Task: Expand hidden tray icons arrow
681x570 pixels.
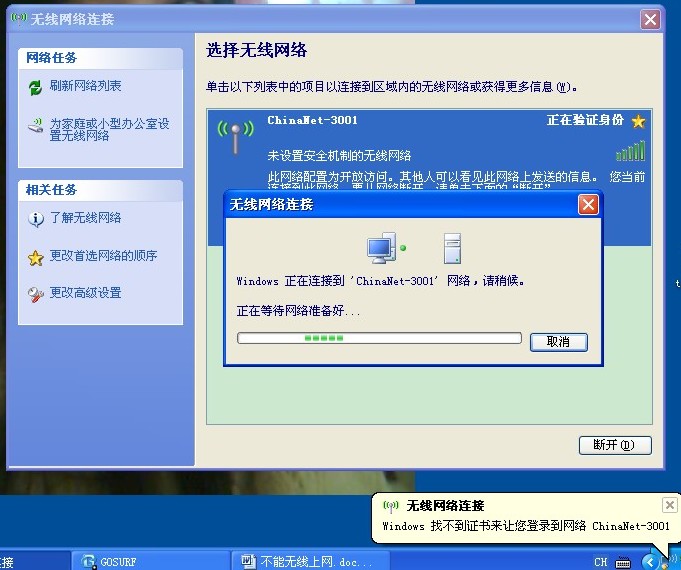Action: 649,562
